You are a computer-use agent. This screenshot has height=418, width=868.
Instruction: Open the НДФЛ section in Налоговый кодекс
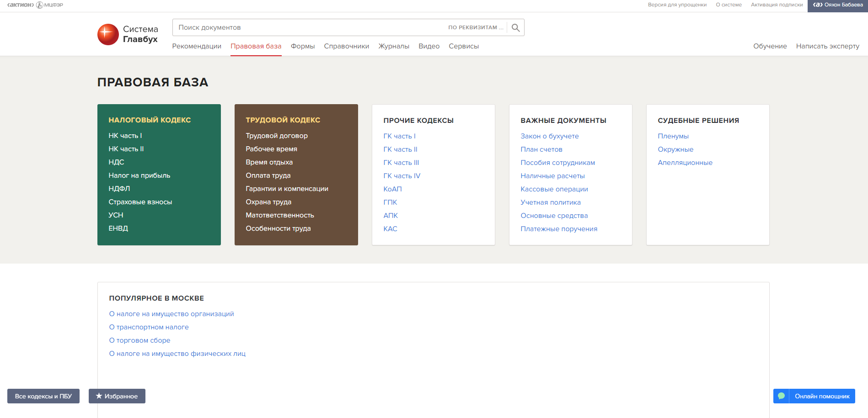pyautogui.click(x=119, y=189)
